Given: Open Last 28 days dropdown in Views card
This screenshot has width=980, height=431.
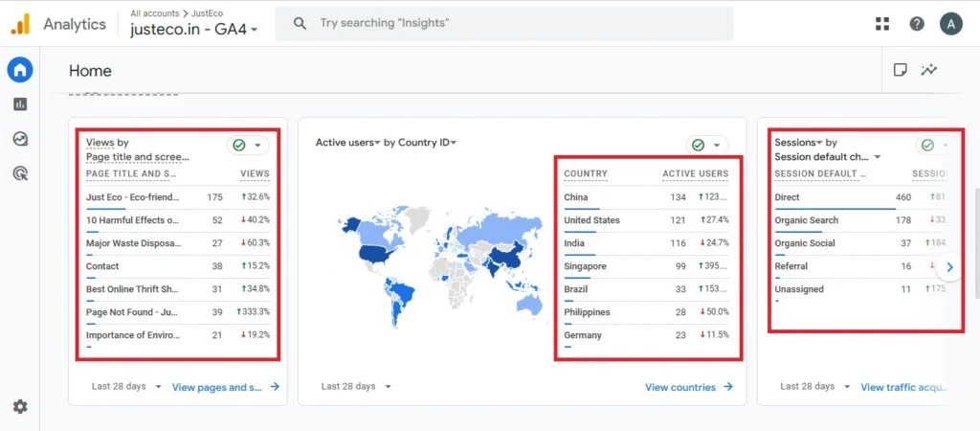Looking at the screenshot, I should (126, 387).
